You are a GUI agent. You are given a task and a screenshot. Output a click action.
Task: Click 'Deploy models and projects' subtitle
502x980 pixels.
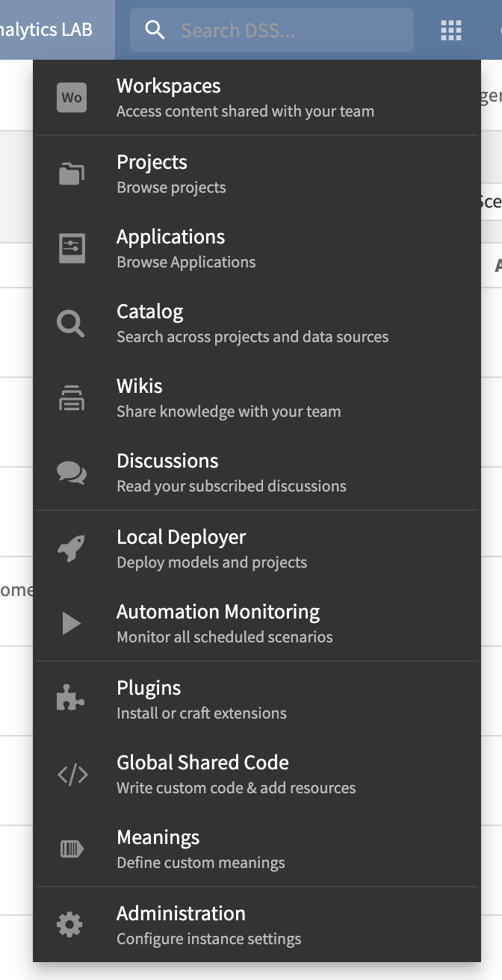click(x=212, y=562)
